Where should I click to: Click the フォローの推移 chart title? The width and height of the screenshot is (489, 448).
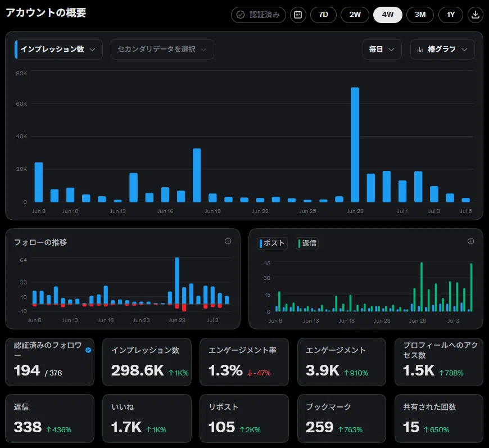(40, 242)
